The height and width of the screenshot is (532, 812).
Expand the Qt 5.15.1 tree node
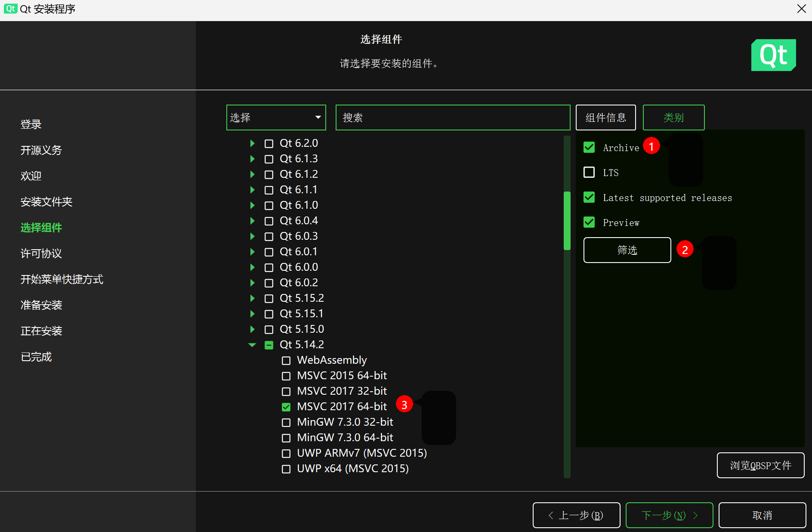[253, 314]
